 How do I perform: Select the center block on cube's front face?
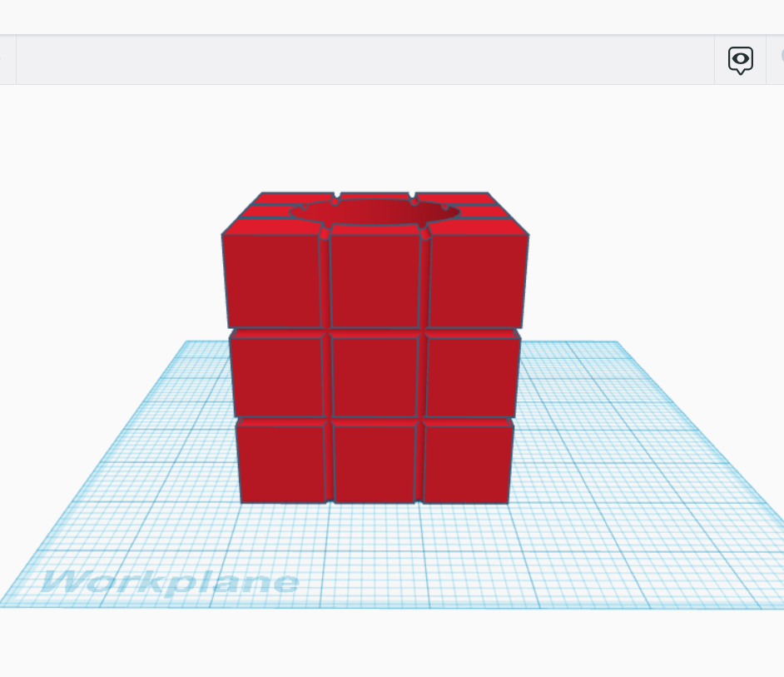tap(375, 376)
